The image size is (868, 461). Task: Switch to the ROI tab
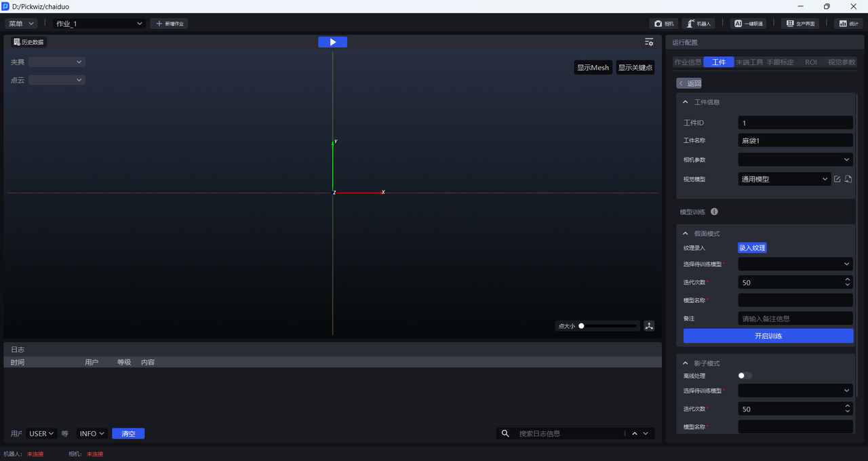coord(810,62)
